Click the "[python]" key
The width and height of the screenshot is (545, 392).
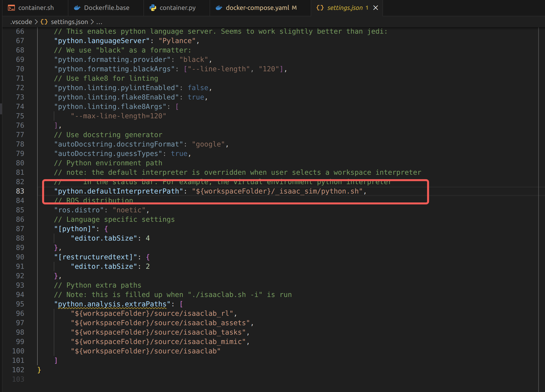(73, 229)
